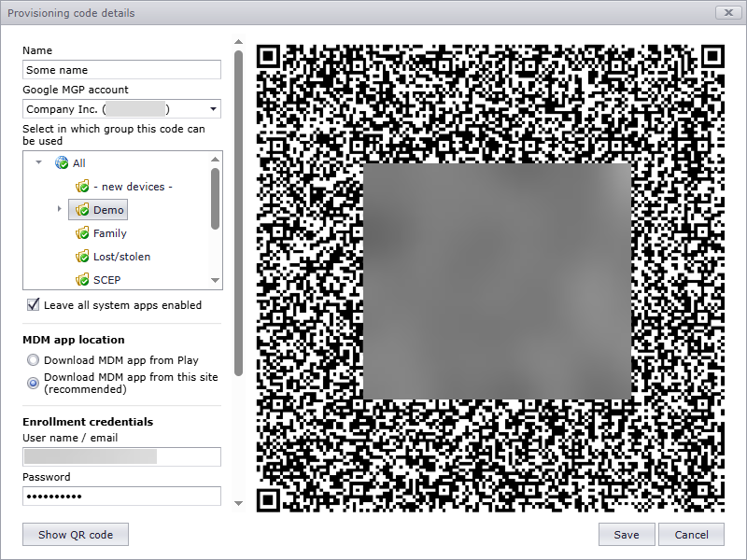
Task: Click the Demo group shield icon
Action: [x=82, y=210]
